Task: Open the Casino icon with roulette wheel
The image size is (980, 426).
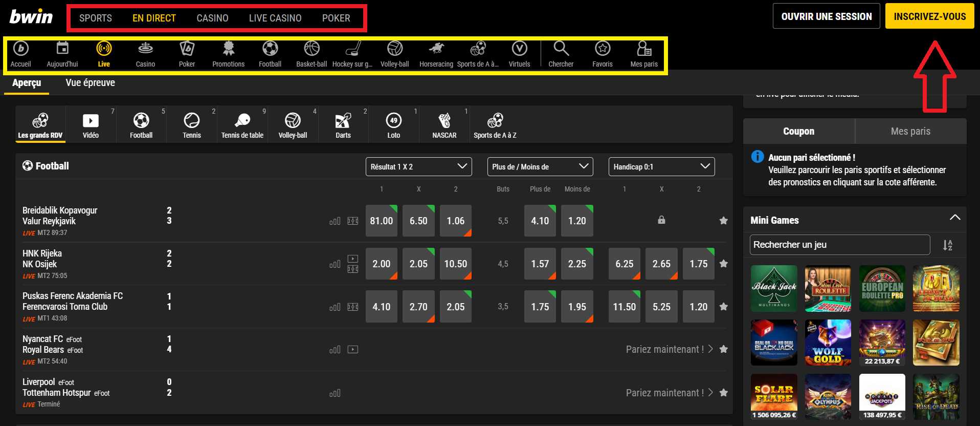Action: pyautogui.click(x=145, y=54)
